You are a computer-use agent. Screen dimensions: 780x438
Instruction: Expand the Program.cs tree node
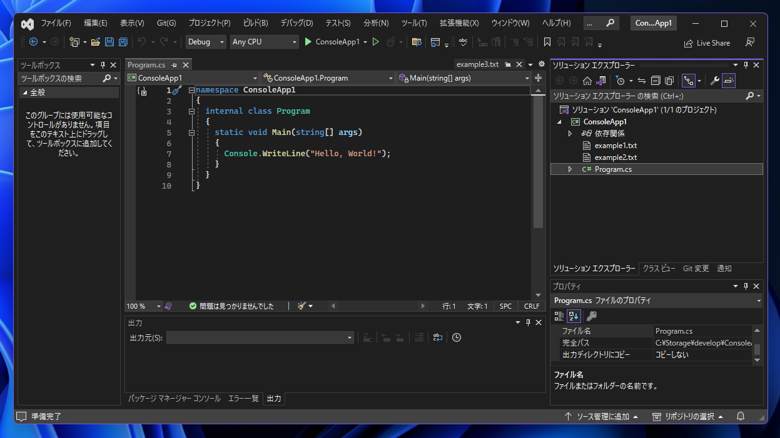point(570,169)
